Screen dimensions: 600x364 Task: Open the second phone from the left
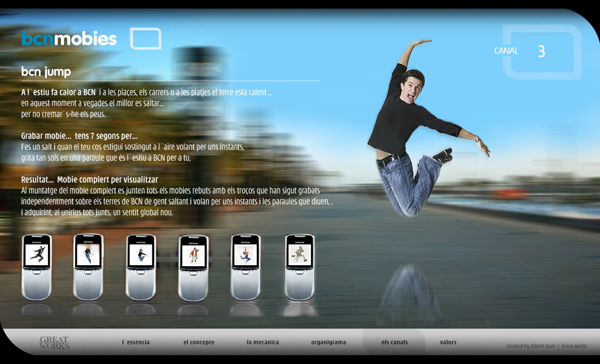[88, 266]
